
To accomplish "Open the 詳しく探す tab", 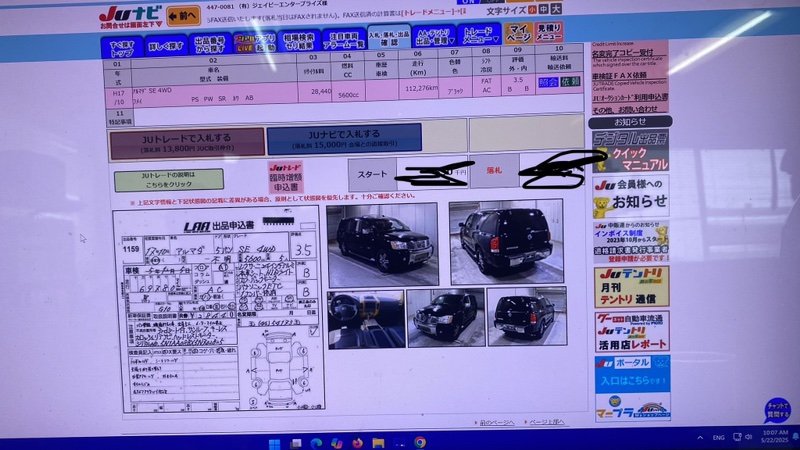I will coord(165,47).
